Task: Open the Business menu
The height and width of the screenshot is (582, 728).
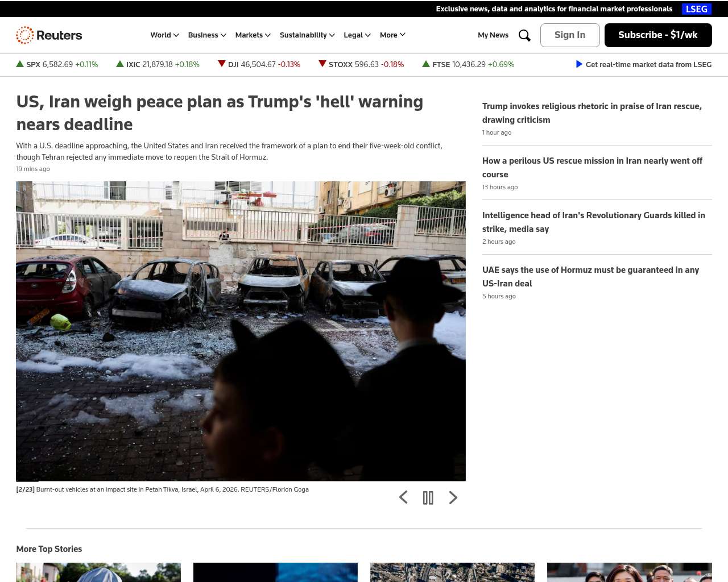Action: pos(207,35)
